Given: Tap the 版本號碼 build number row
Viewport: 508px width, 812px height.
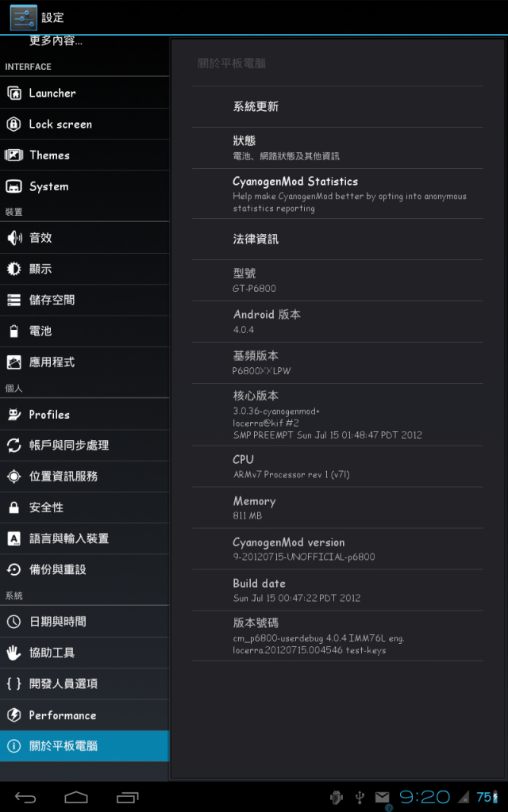Looking at the screenshot, I should tap(337, 636).
